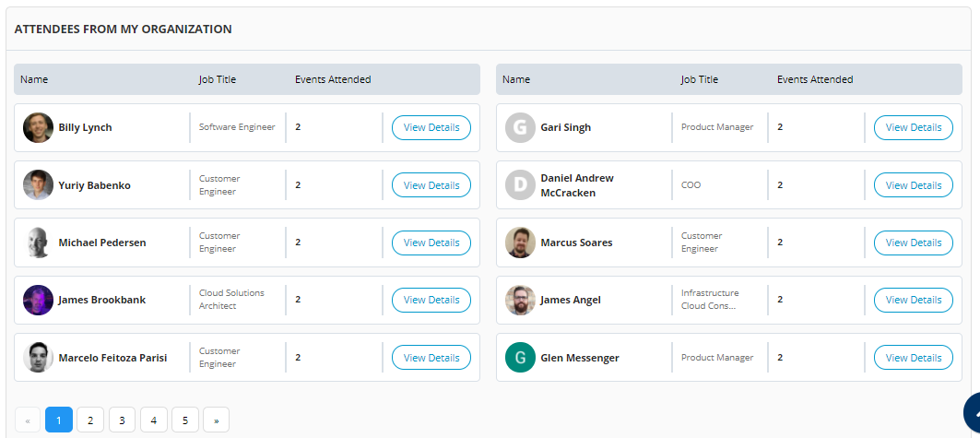Image resolution: width=980 pixels, height=438 pixels.
Task: Click Michael Pedersen's profile photo
Action: pyautogui.click(x=38, y=243)
